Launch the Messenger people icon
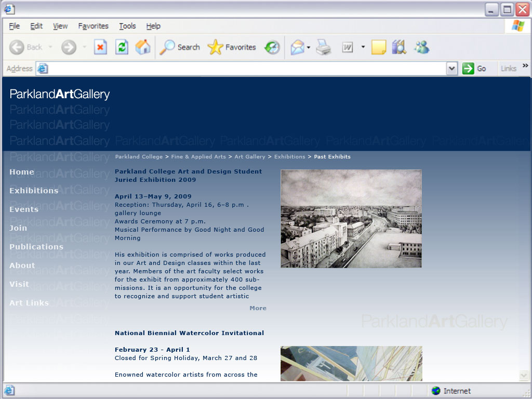Viewport: 532px width, 399px height. point(422,47)
